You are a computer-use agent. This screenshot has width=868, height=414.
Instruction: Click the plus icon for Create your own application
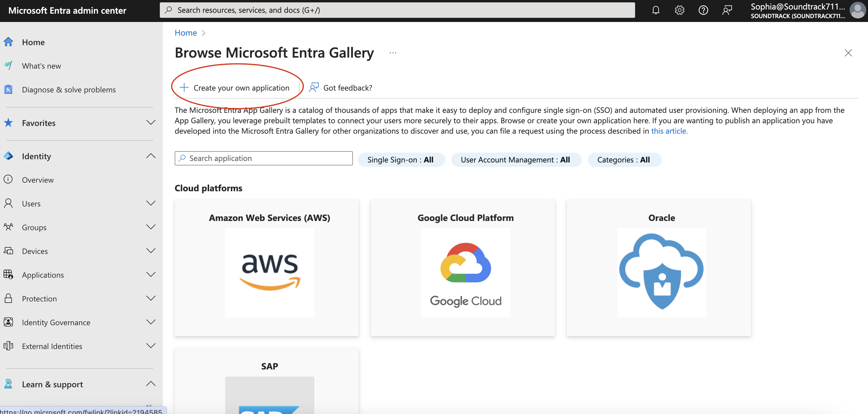pos(184,88)
